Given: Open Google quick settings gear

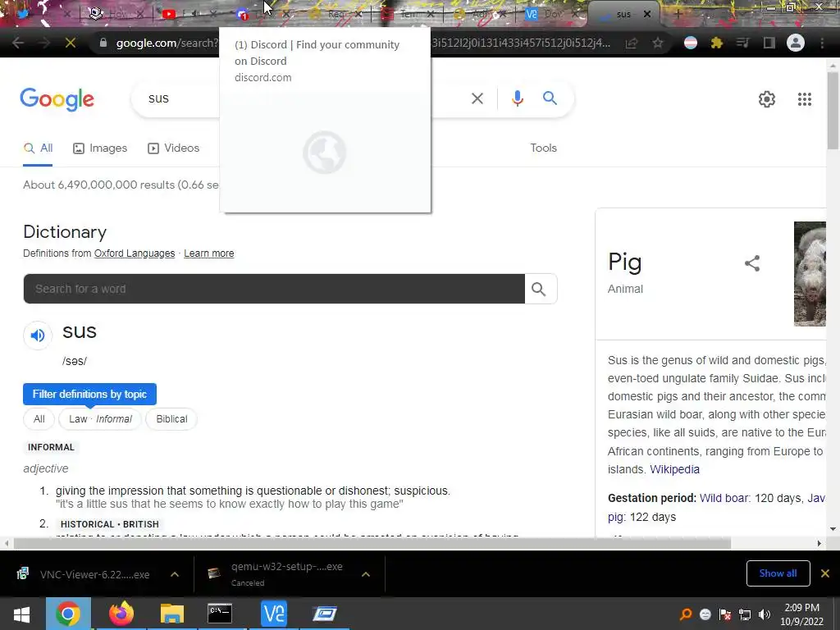Looking at the screenshot, I should (767, 99).
